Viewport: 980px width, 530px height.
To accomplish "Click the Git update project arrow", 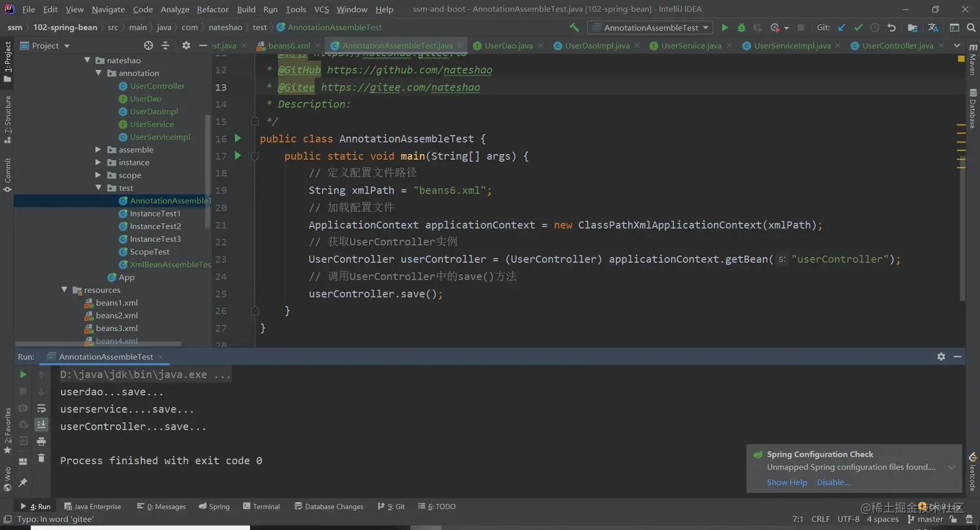I will click(x=842, y=27).
